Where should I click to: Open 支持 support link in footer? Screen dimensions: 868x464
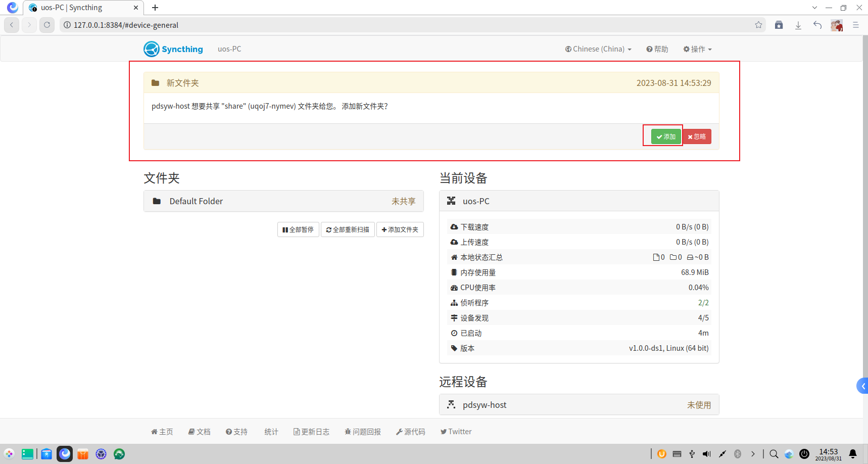[236, 432]
